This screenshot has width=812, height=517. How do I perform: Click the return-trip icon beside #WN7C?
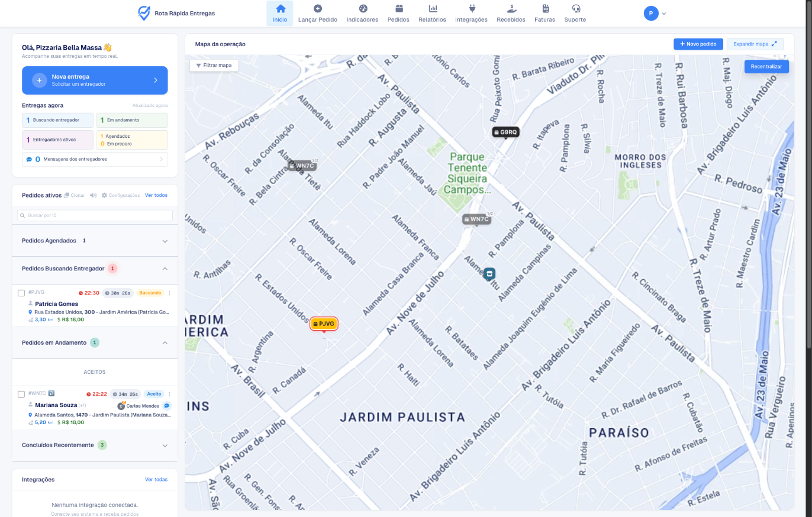tap(51, 393)
